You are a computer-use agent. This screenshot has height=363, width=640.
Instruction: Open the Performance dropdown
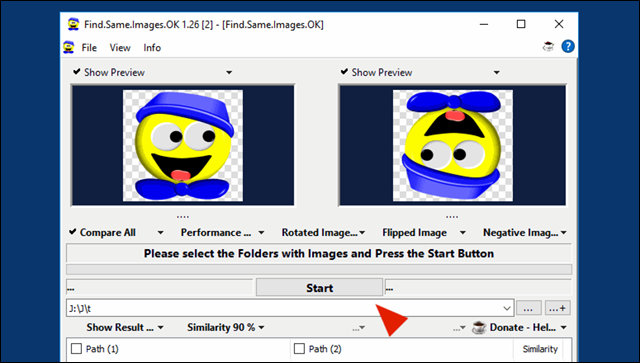coord(222,232)
